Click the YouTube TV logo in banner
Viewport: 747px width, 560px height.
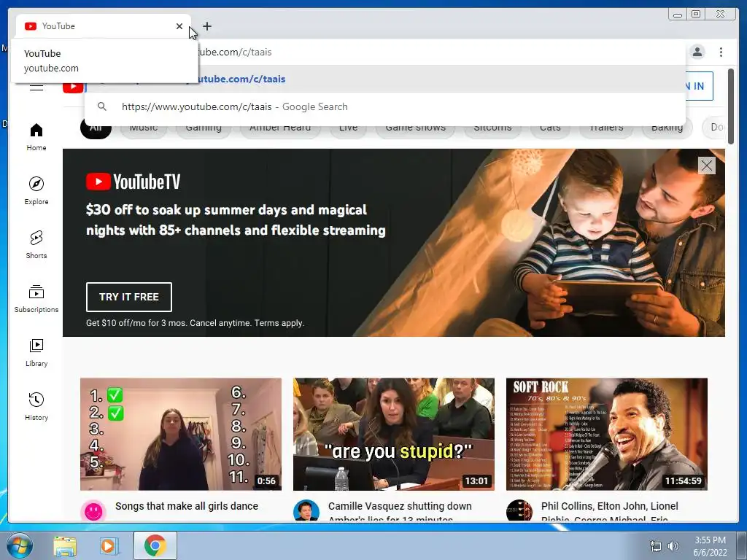click(x=133, y=182)
